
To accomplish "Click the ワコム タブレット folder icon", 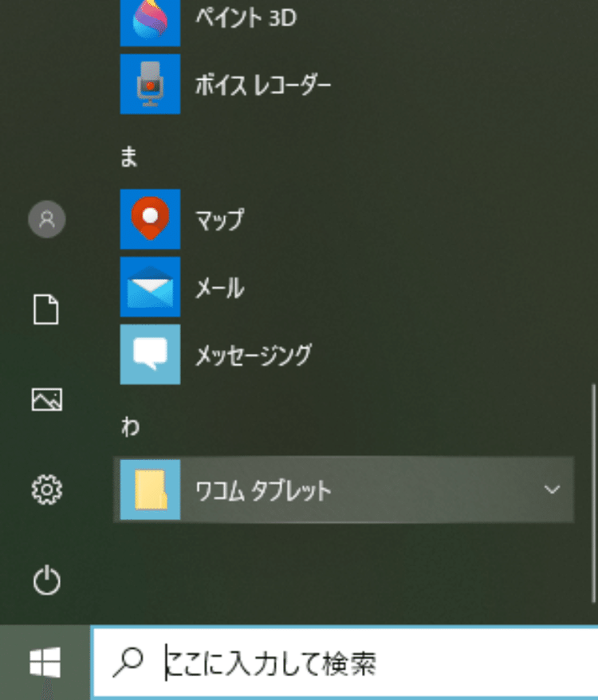I will (x=150, y=490).
